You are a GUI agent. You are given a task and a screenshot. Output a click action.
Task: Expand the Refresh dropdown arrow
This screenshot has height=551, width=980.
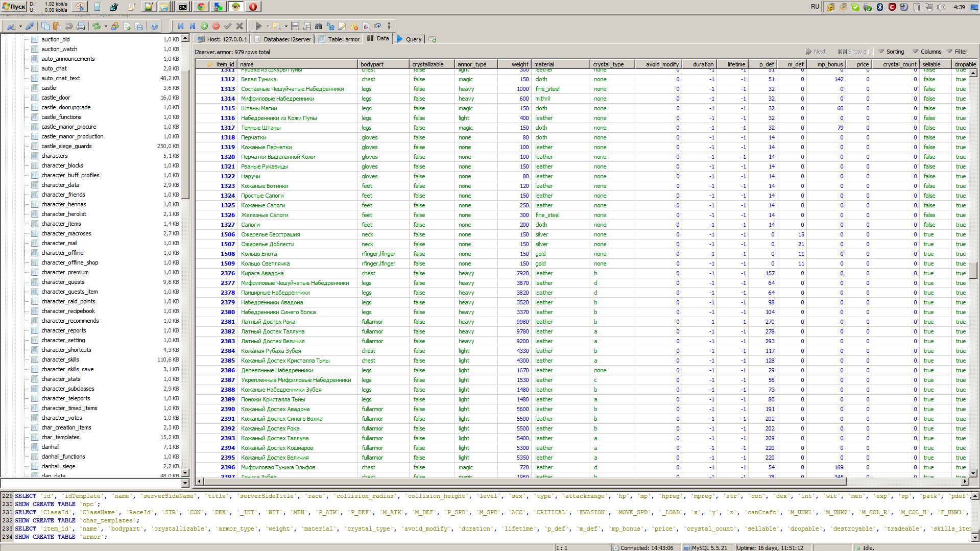pos(106,26)
